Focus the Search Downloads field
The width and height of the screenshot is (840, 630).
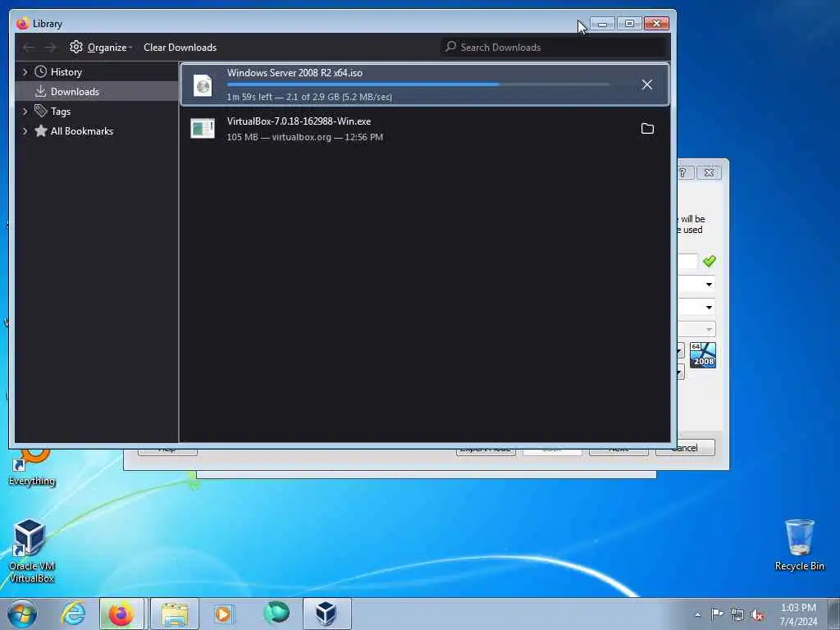[555, 47]
